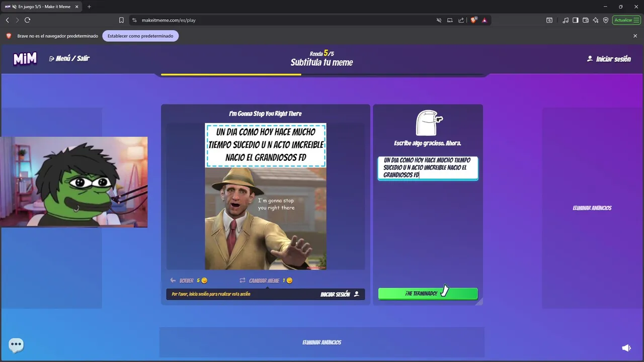Reload the page
The image size is (644, 362).
pyautogui.click(x=28, y=20)
